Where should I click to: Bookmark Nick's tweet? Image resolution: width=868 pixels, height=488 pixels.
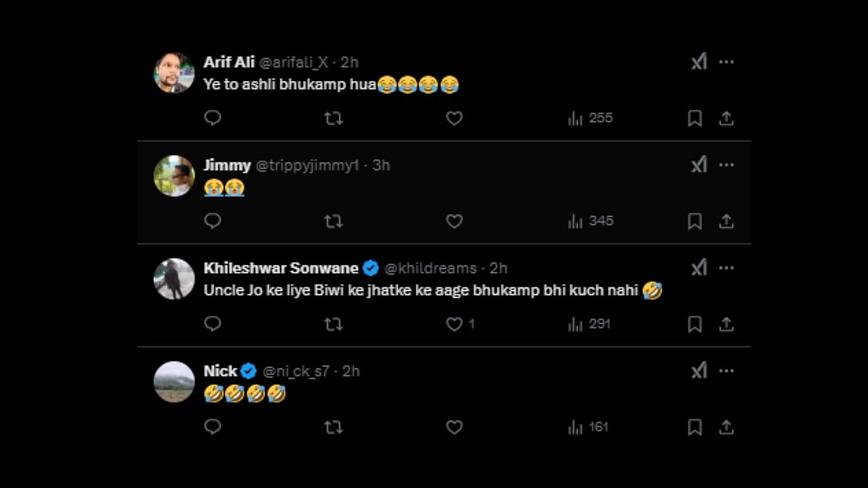[x=694, y=427]
